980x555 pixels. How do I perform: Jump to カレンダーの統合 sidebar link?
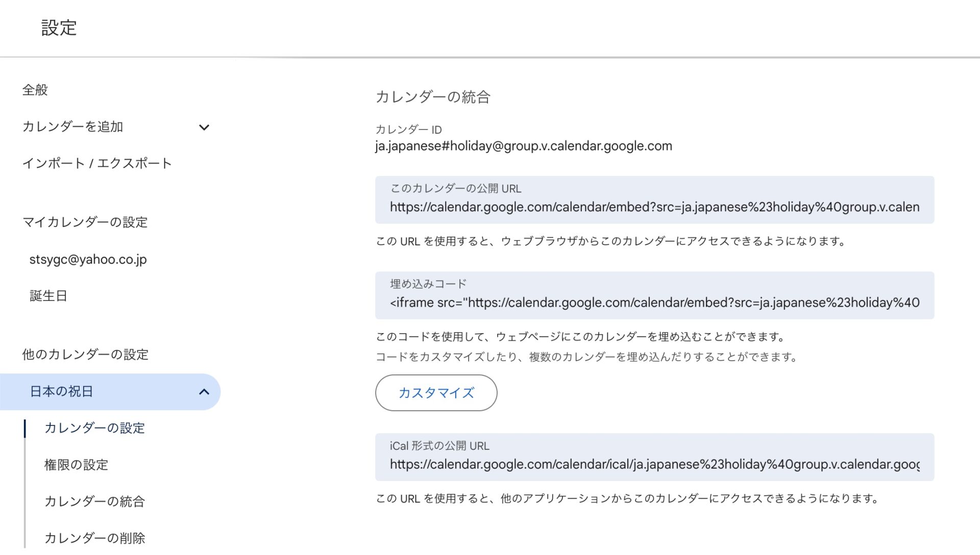pyautogui.click(x=95, y=502)
